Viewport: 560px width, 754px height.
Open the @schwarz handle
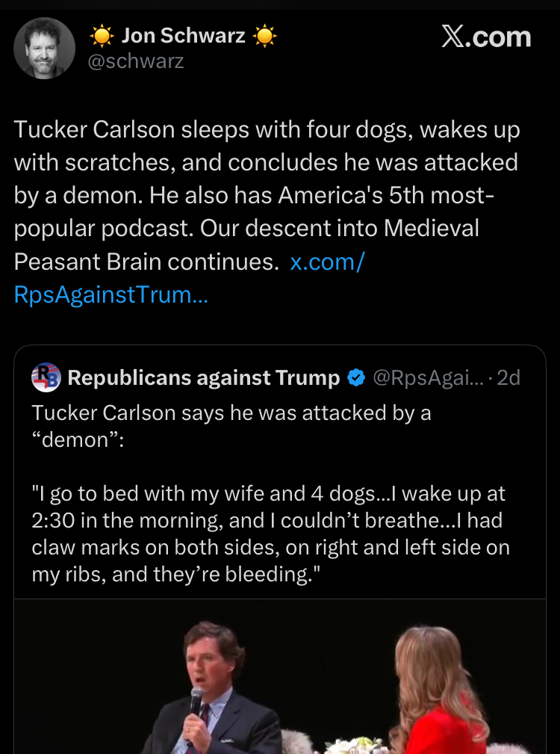(136, 61)
